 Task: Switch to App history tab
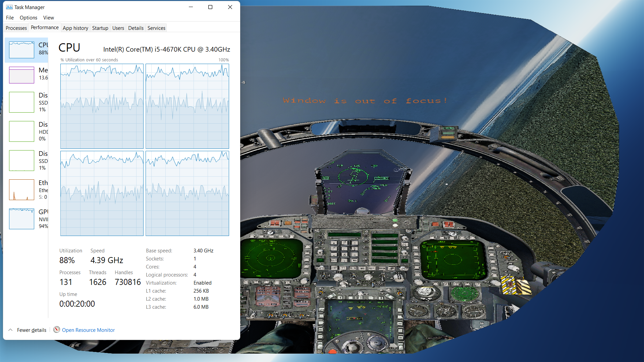tap(75, 28)
